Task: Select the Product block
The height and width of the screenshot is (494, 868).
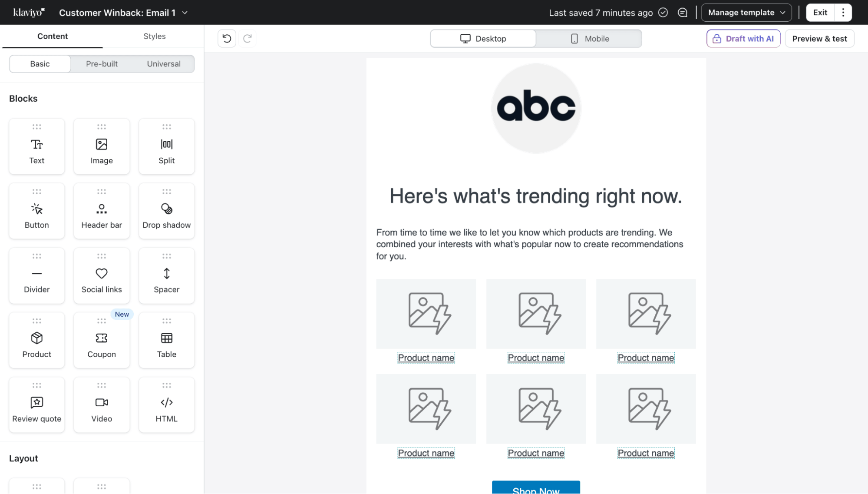Action: [x=37, y=340]
